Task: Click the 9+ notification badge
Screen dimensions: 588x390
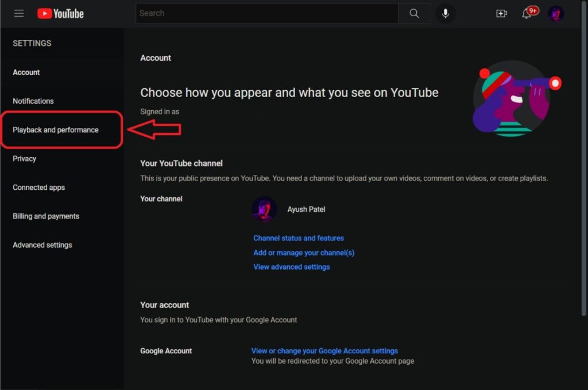Action: pyautogui.click(x=533, y=10)
